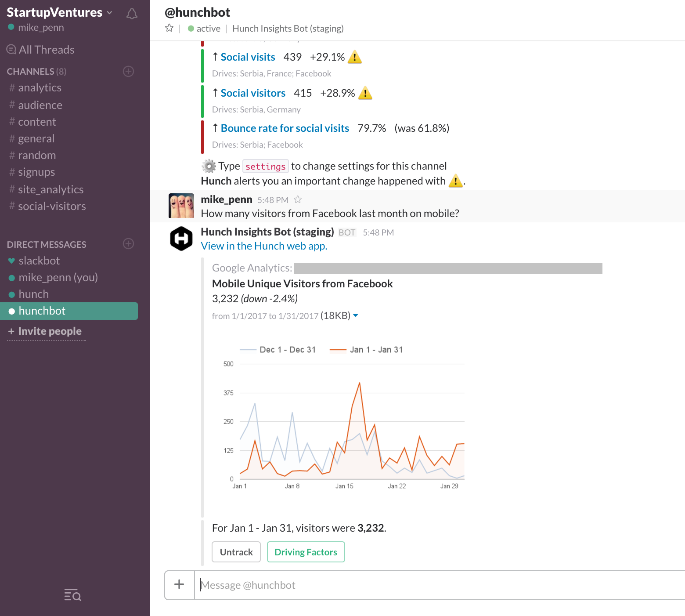Image resolution: width=685 pixels, height=616 pixels.
Task: Collapse the chart image attachment arrow
Action: 356,315
